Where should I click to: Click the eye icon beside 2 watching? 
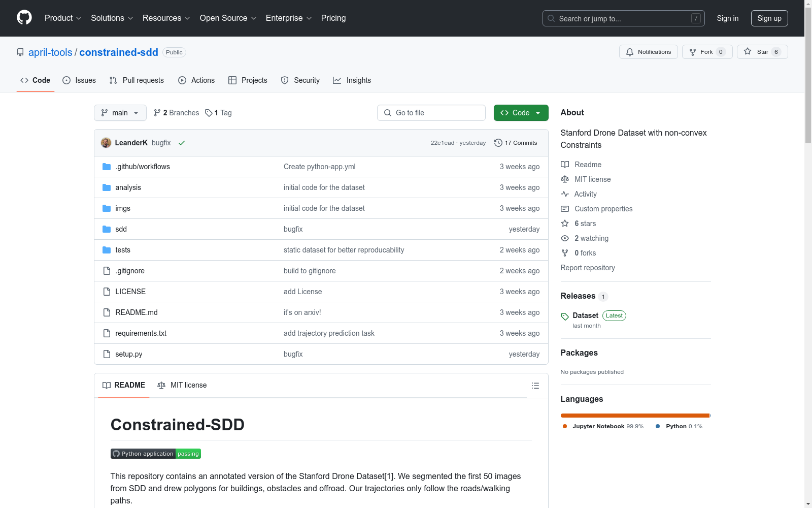565,238
